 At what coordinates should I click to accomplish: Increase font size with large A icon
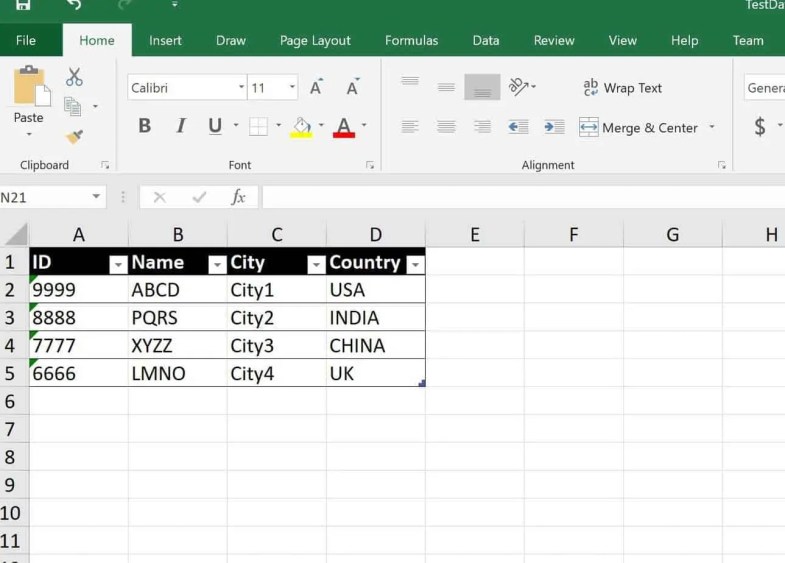tap(316, 88)
